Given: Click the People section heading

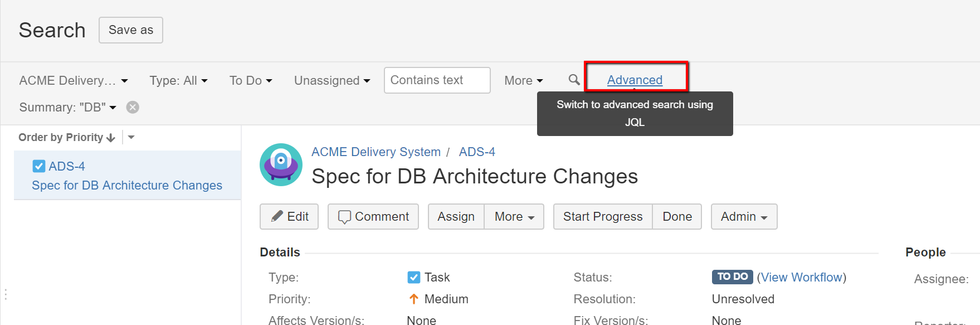Looking at the screenshot, I should point(925,253).
